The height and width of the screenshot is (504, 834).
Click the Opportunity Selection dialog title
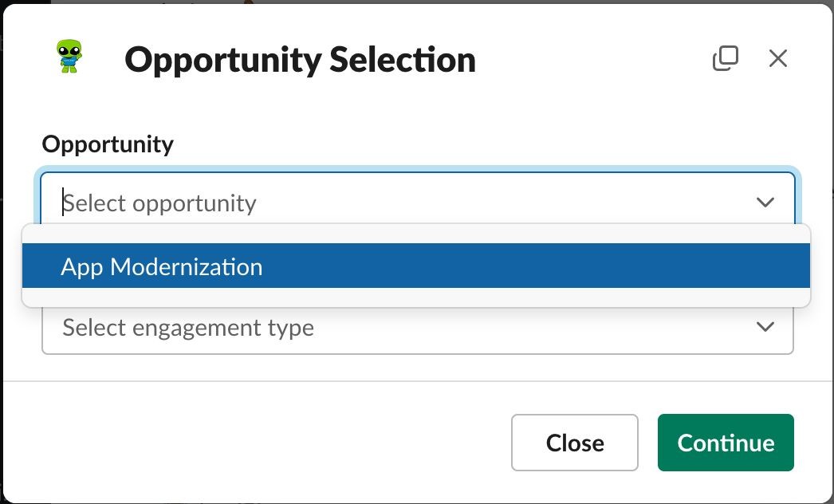(300, 60)
